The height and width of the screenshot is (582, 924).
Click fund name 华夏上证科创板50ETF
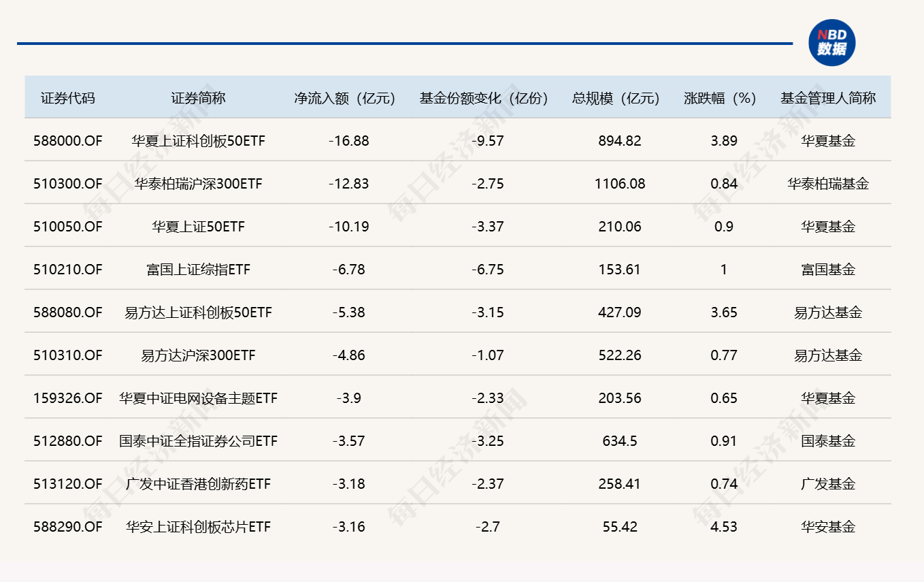click(198, 141)
